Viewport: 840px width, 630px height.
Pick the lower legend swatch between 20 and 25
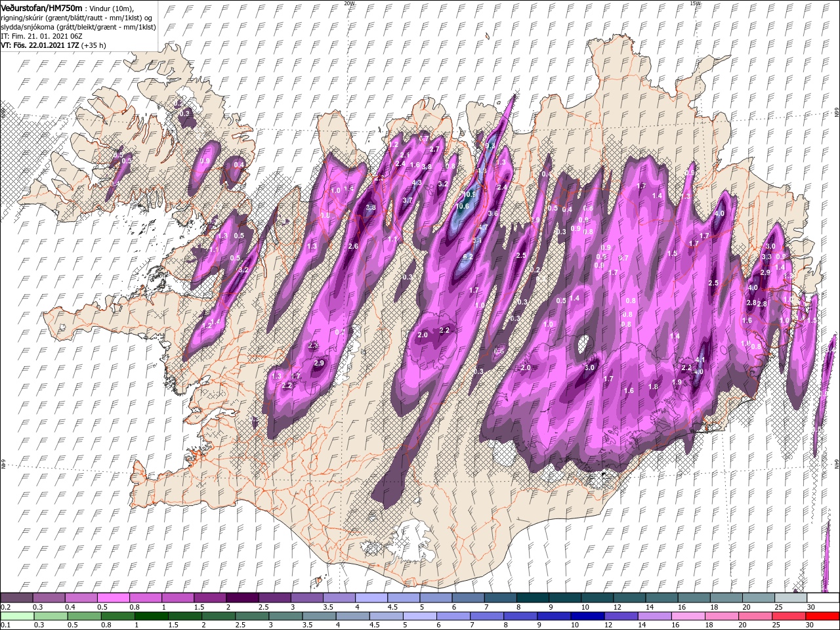755,616
